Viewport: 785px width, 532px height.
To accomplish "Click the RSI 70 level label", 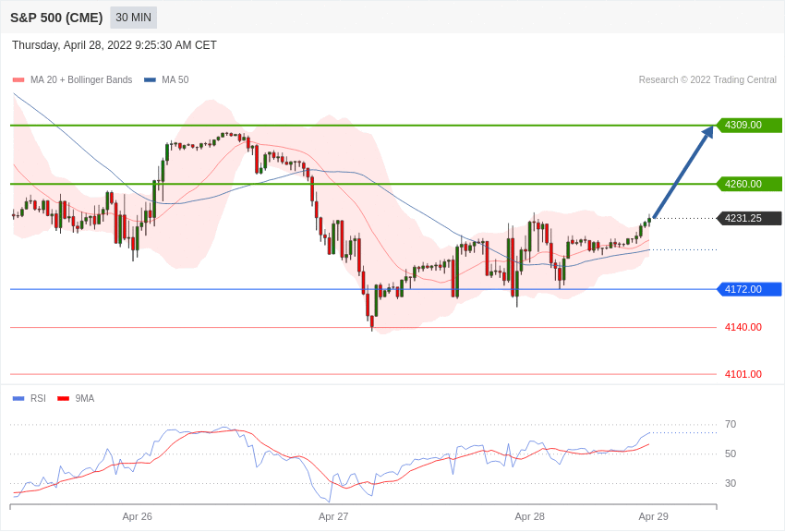I will click(731, 424).
